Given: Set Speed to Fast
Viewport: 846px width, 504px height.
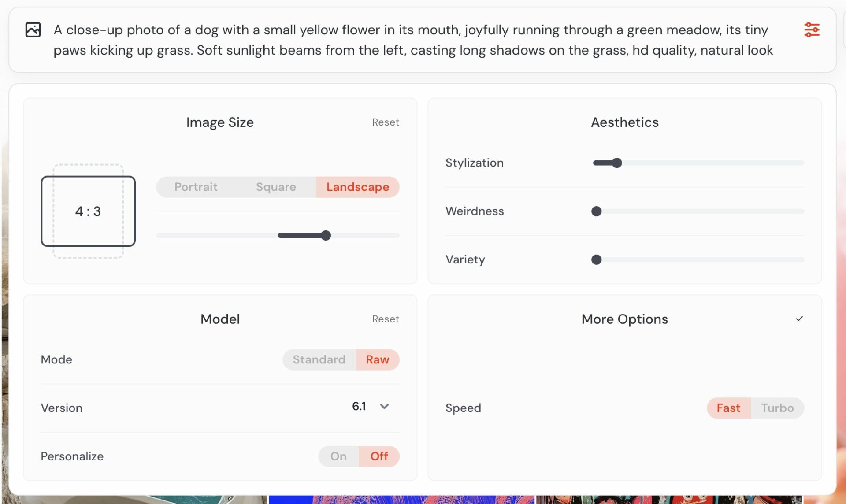Looking at the screenshot, I should pyautogui.click(x=728, y=408).
